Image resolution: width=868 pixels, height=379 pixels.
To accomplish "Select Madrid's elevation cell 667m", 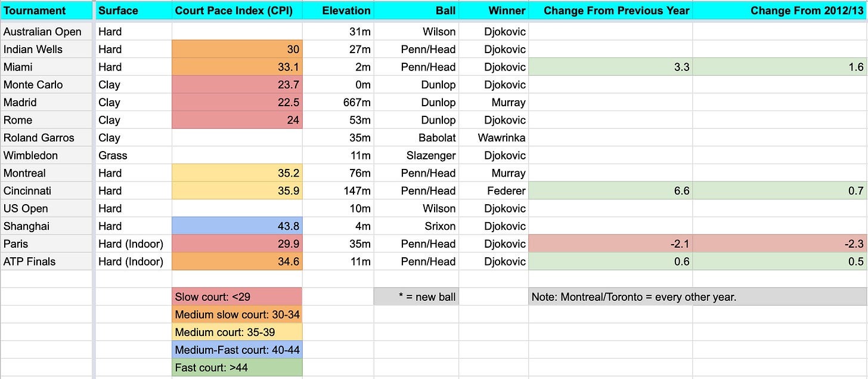I will coord(339,102).
